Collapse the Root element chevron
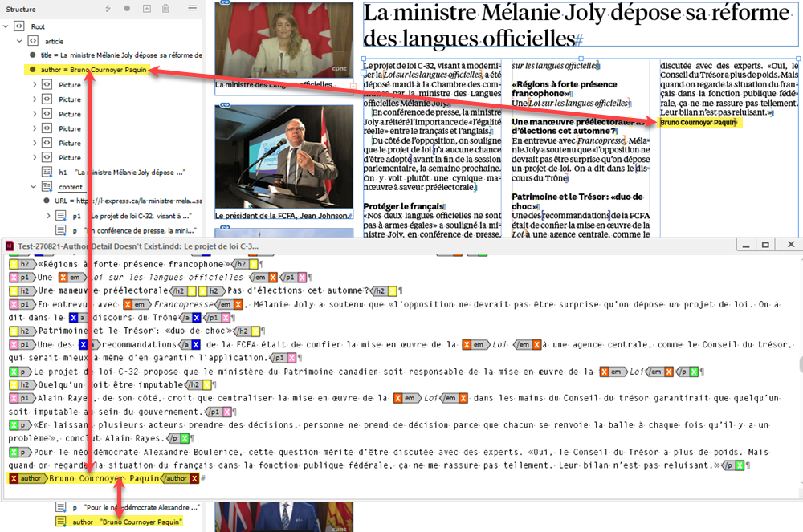 [6, 26]
